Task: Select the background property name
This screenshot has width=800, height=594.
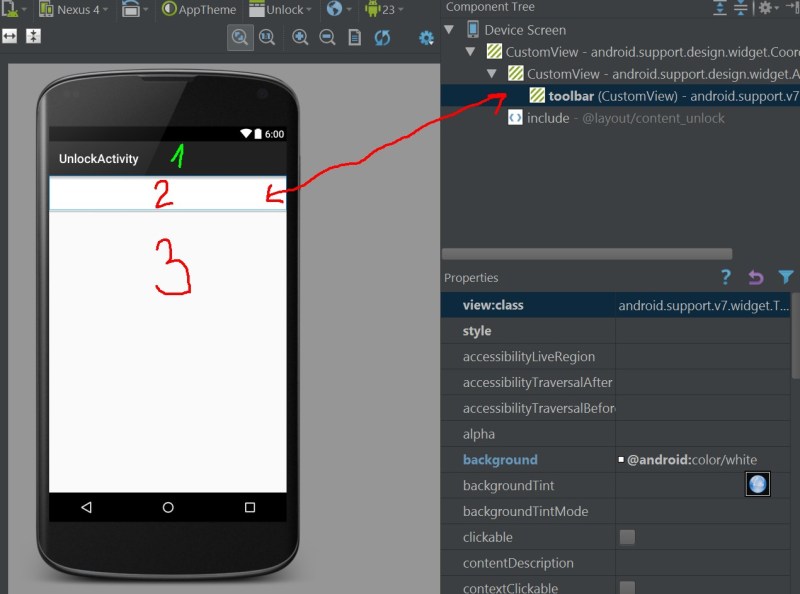Action: [x=500, y=460]
